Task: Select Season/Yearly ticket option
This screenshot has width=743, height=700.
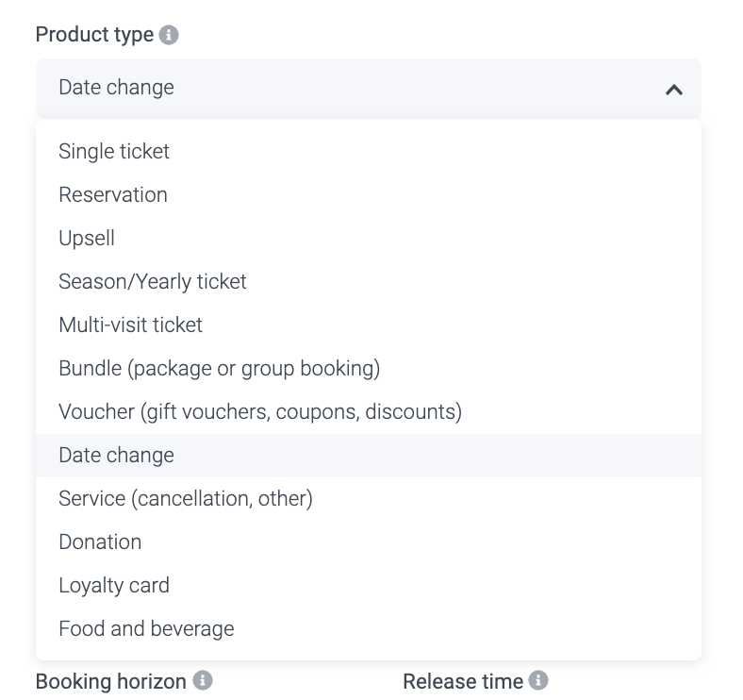Action: click(153, 281)
